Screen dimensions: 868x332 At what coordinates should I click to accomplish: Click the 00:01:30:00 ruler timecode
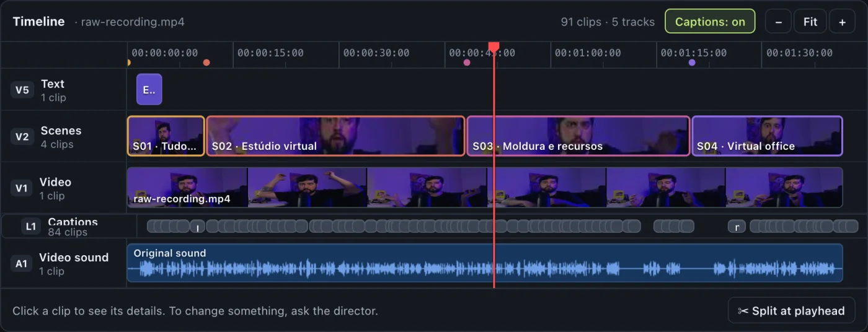(x=799, y=53)
